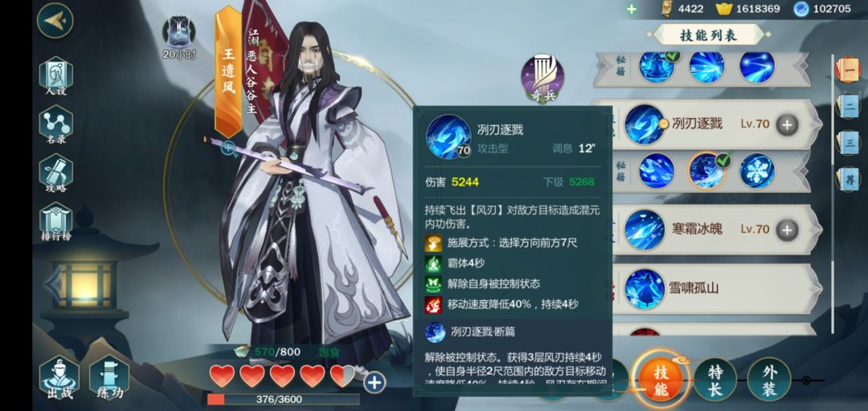The image size is (868, 411).
Task: Add hearts with the blue plus button
Action: coord(375,382)
